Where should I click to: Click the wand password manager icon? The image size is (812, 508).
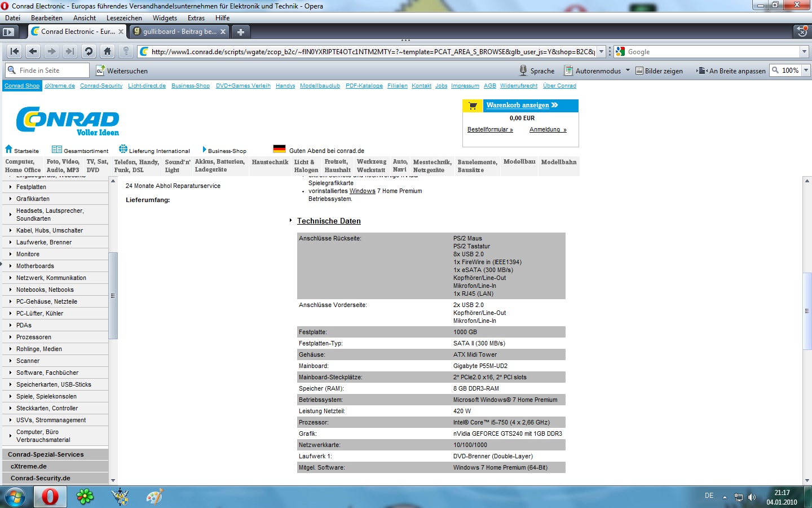coord(126,51)
